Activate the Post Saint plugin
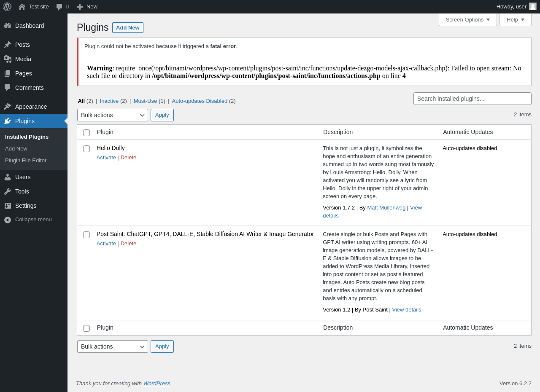Screen dimensions: 540x392 coord(106,244)
